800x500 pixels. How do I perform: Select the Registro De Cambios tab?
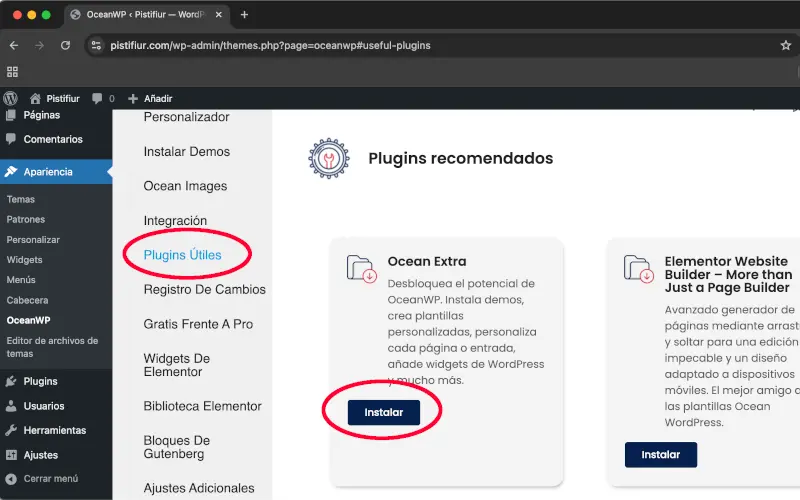[205, 290]
